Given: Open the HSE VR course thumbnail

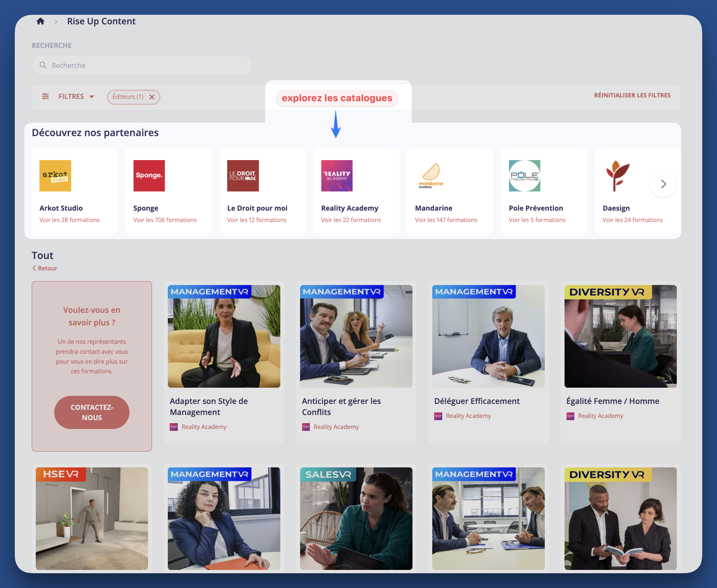Looking at the screenshot, I should [x=92, y=518].
